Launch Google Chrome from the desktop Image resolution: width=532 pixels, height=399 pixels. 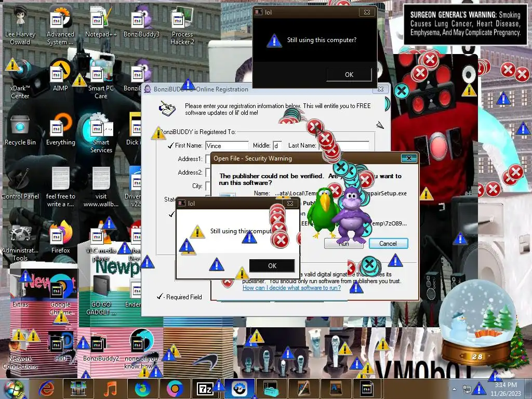point(60,295)
